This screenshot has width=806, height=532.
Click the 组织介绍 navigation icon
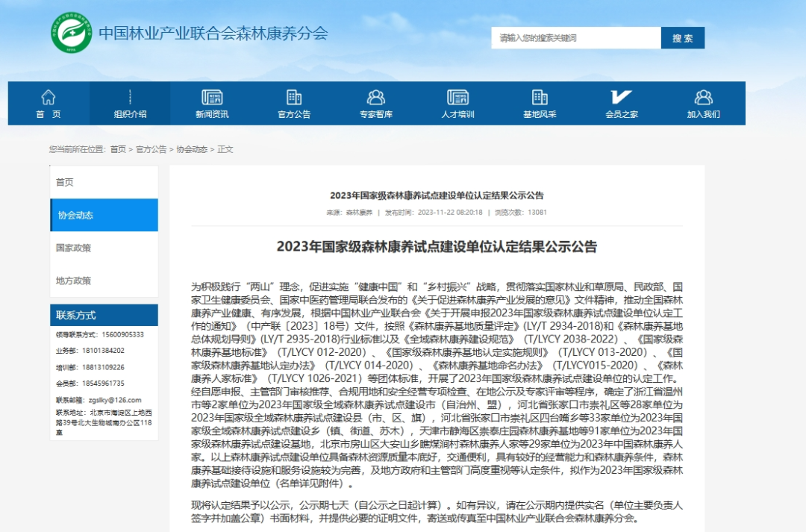[130, 97]
